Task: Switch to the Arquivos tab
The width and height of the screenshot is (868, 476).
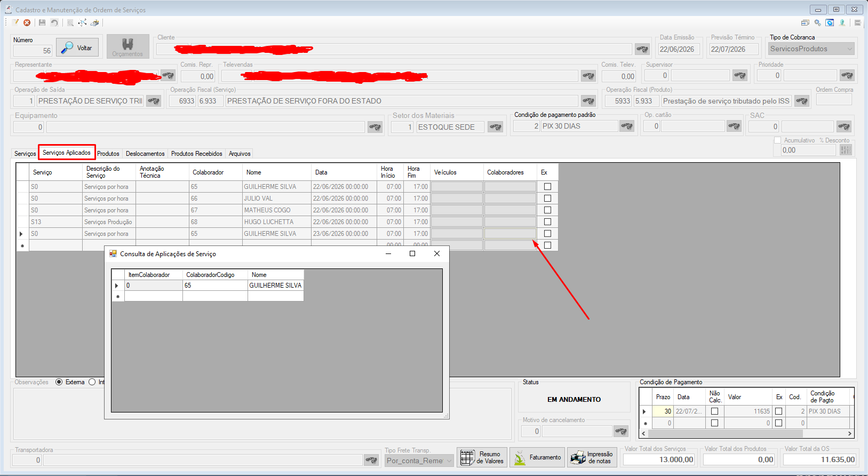Action: click(240, 154)
